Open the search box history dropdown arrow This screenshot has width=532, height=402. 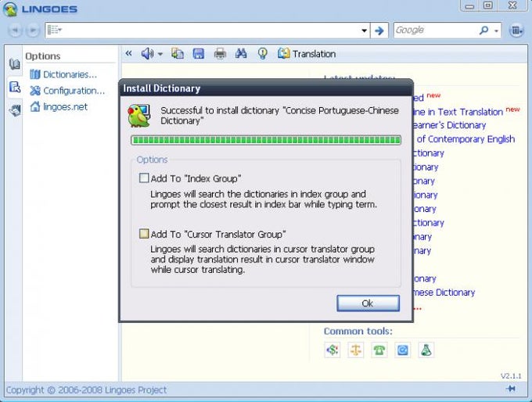364,31
